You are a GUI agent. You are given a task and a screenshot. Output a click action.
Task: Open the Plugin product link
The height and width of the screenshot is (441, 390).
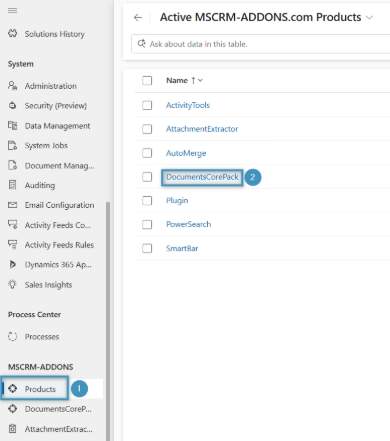coord(177,201)
